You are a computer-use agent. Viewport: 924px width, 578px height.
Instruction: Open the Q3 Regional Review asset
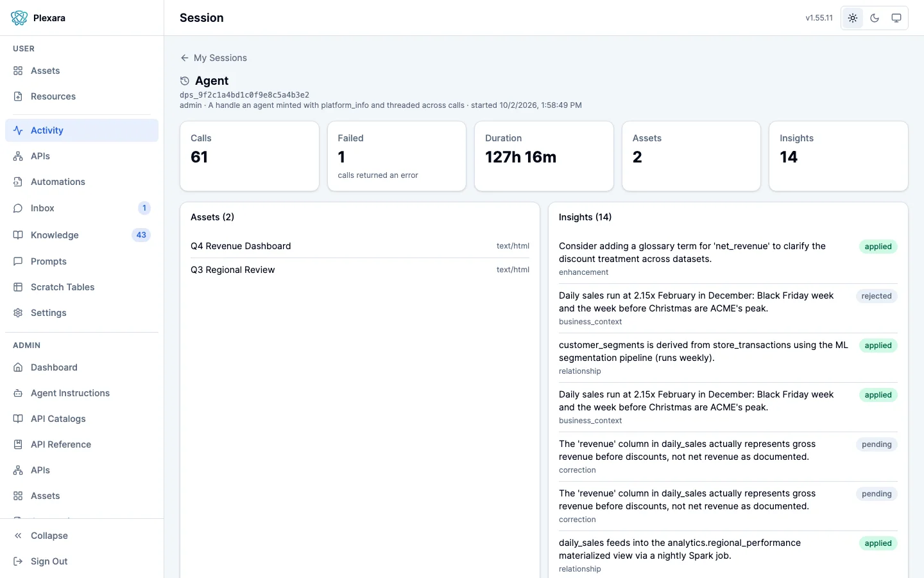(360, 270)
